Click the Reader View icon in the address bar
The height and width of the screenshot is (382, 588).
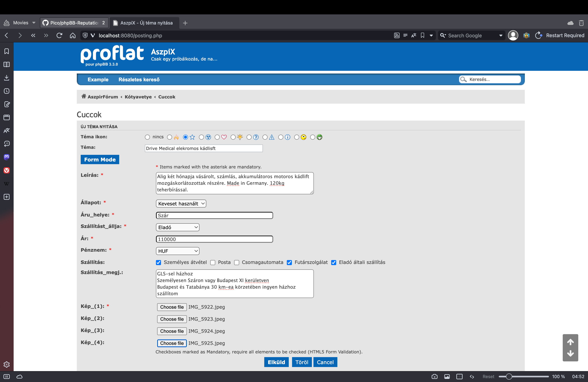405,35
